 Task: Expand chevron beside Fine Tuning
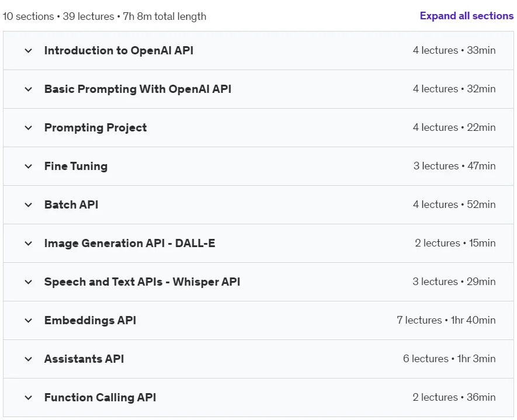tap(29, 166)
